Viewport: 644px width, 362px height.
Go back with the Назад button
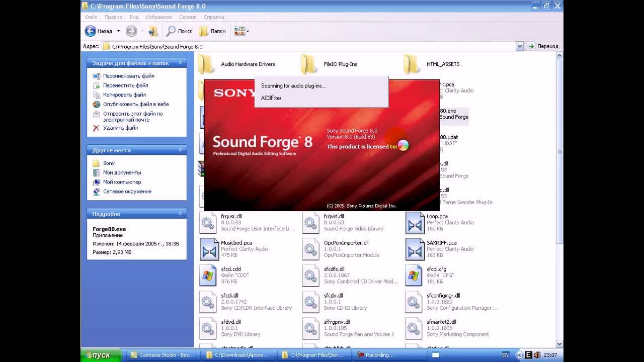(x=99, y=31)
